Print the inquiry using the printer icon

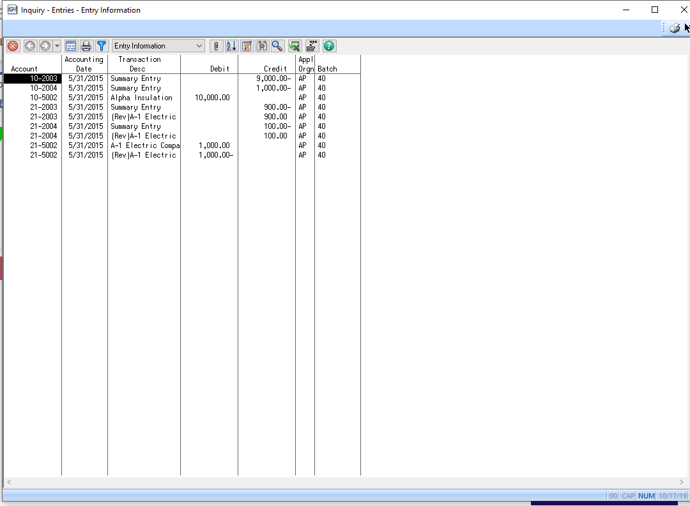(86, 46)
